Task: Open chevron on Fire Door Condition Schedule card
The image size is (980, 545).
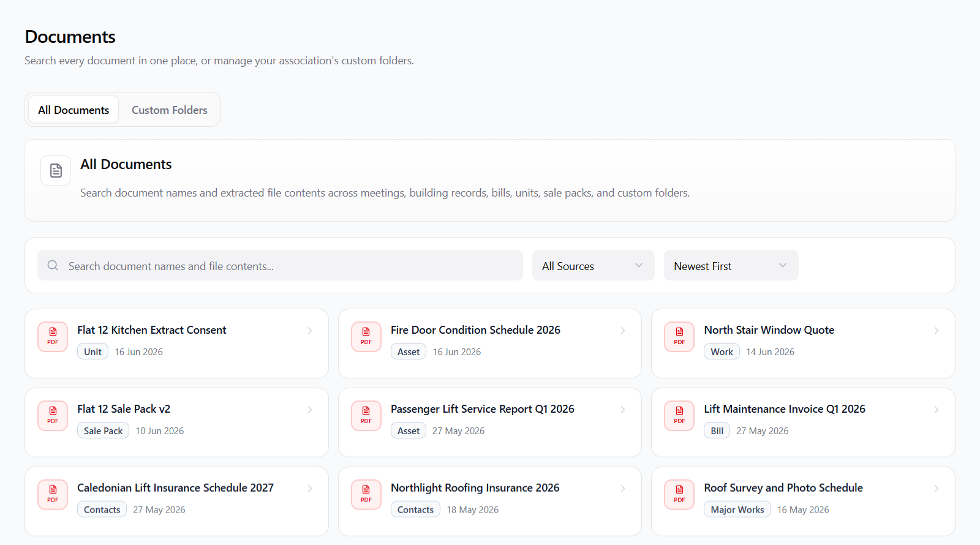Action: click(623, 331)
